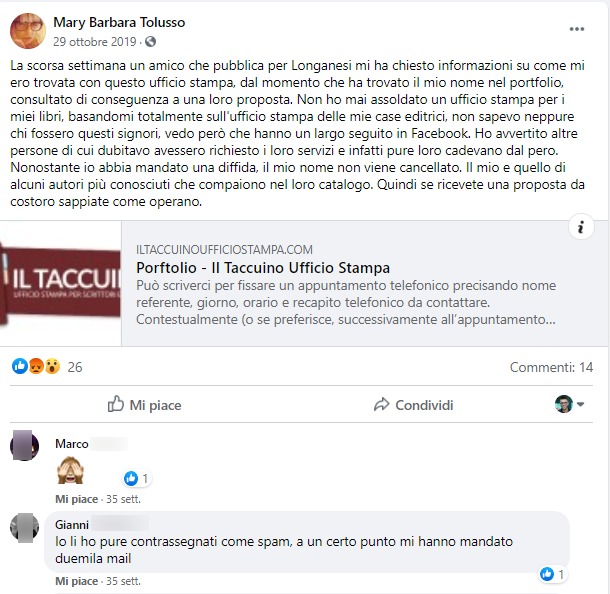Click the like badge on Gianni's comment
This screenshot has height=594, width=610.
(552, 574)
